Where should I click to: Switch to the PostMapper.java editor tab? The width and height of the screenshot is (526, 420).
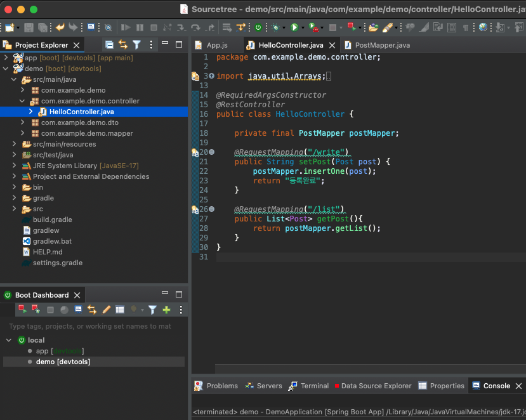coord(382,45)
